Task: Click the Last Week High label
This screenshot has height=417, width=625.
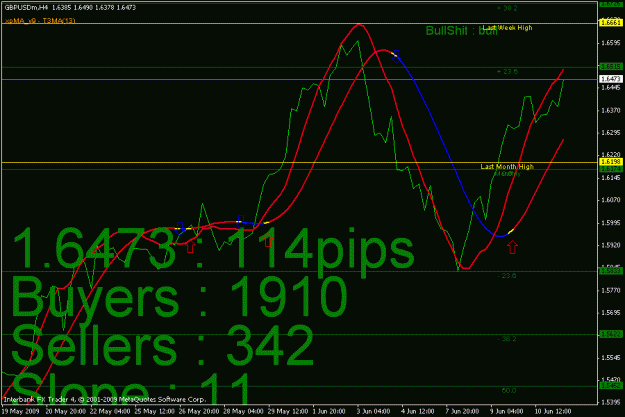Action: click(507, 28)
